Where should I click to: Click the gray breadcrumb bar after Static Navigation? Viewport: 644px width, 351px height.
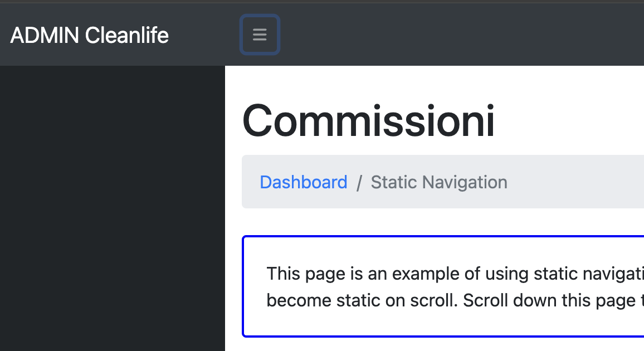(575, 182)
